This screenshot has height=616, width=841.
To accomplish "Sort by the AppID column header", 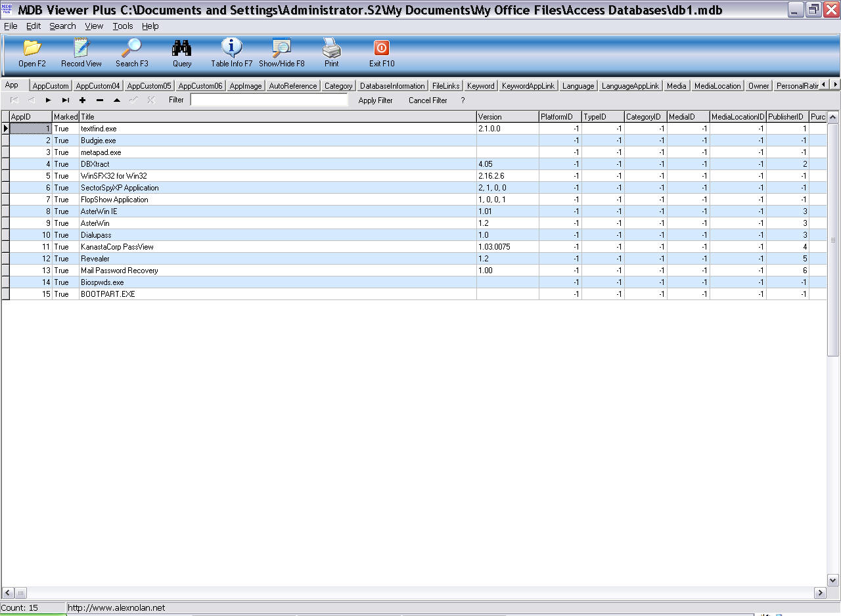I will (x=31, y=116).
